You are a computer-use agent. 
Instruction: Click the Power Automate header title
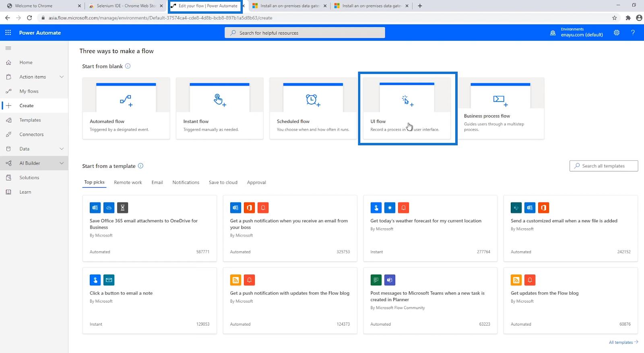point(40,33)
